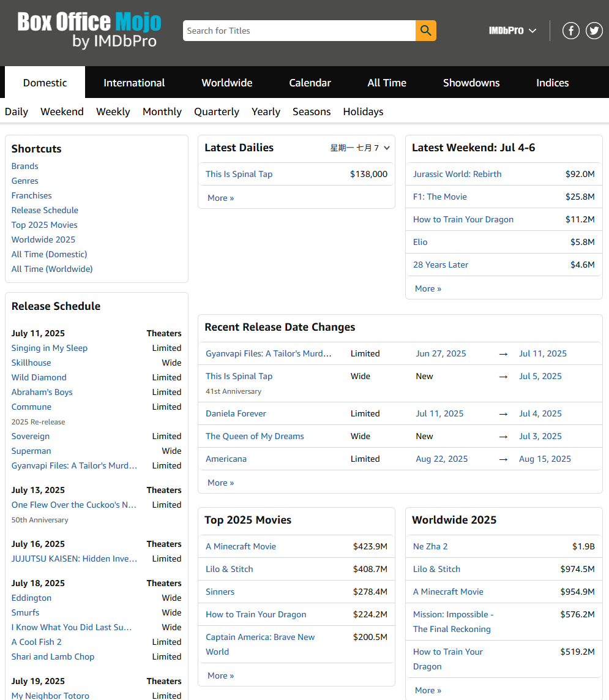Open the Quarterly submenu item

(x=217, y=111)
